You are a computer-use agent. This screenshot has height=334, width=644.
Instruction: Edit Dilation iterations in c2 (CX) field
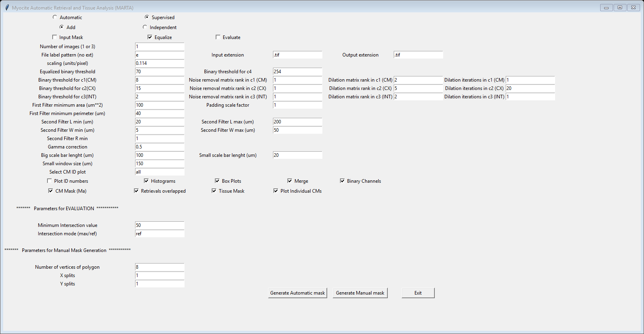pos(530,88)
